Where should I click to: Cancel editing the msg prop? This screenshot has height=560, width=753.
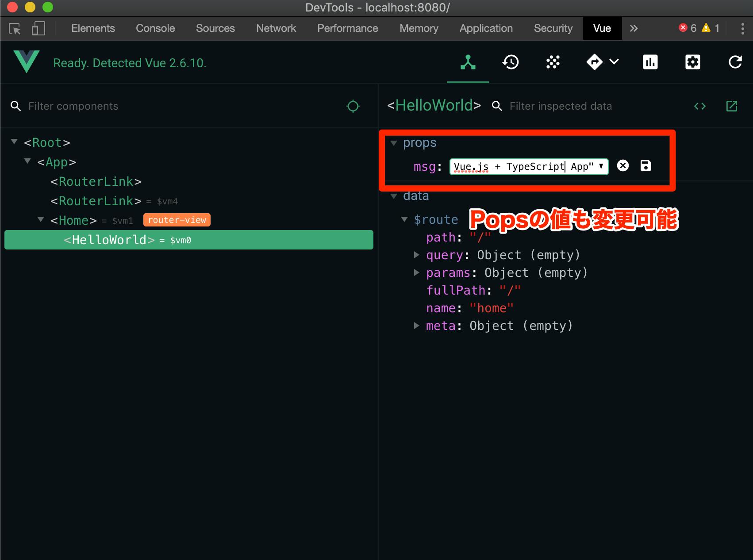tap(623, 166)
